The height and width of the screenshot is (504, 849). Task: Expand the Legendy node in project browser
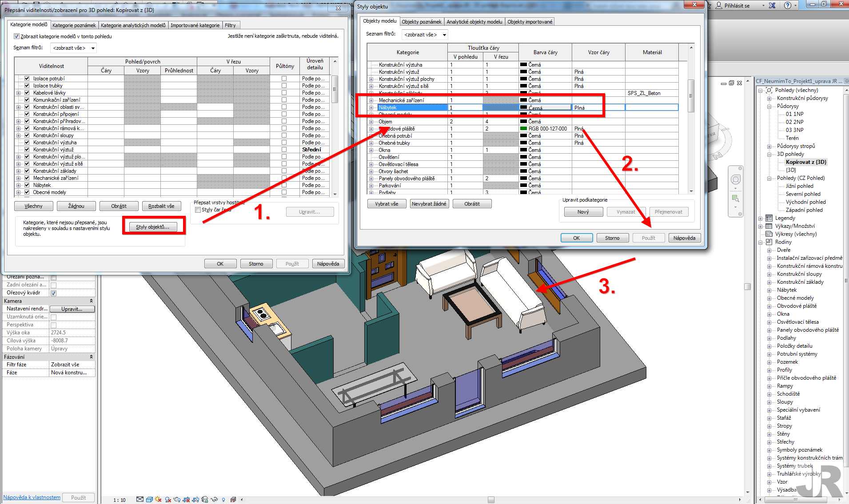click(761, 218)
